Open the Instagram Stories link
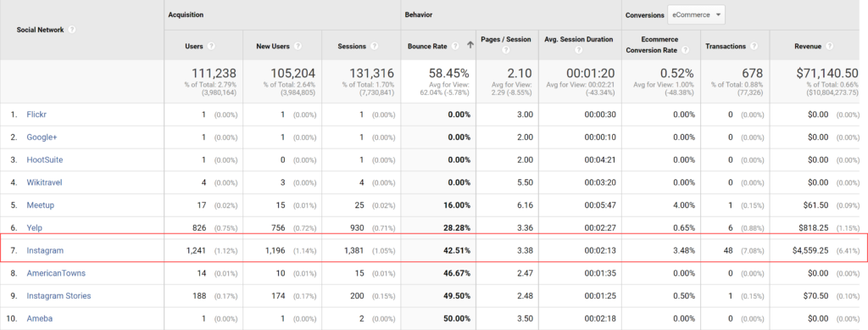Image resolution: width=868 pixels, height=330 pixels. [x=58, y=296]
